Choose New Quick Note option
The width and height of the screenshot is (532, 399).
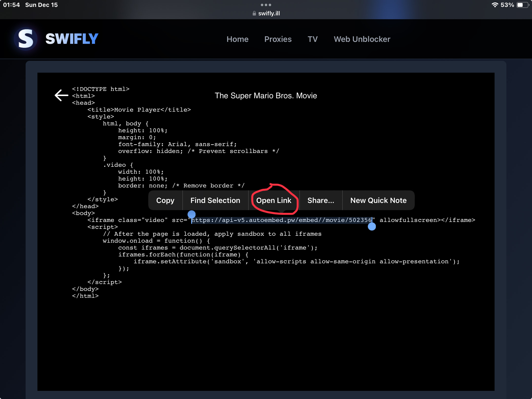pyautogui.click(x=378, y=200)
